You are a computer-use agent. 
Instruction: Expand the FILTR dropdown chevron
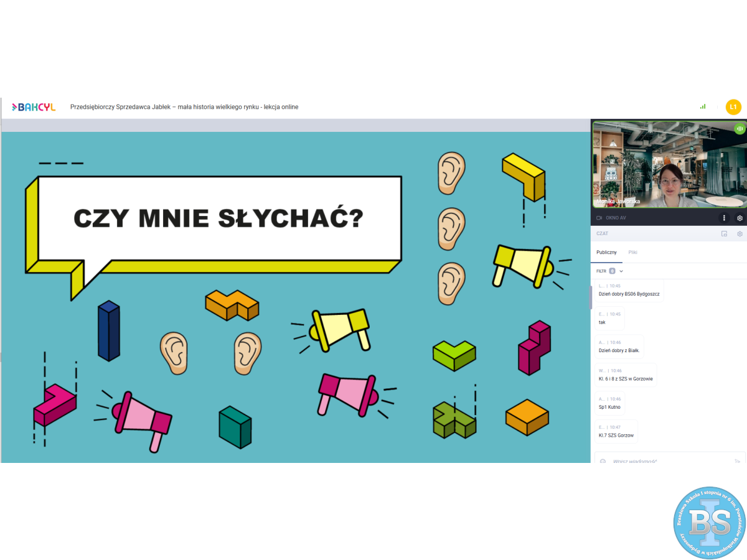[621, 271]
